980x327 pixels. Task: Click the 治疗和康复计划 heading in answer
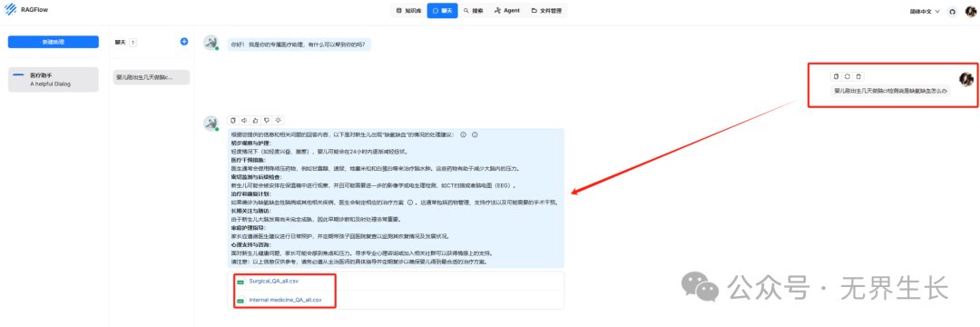(250, 194)
